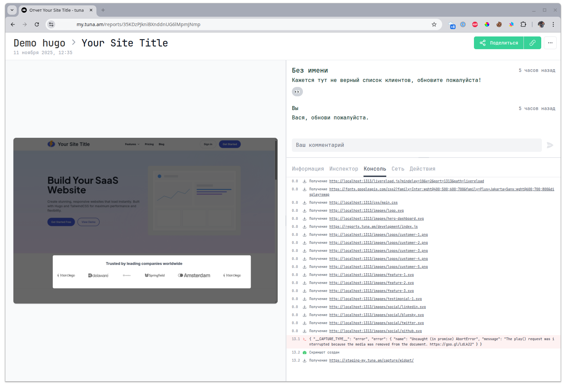566x392 pixels.
Task: Click the Поделиться share button
Action: click(499, 43)
